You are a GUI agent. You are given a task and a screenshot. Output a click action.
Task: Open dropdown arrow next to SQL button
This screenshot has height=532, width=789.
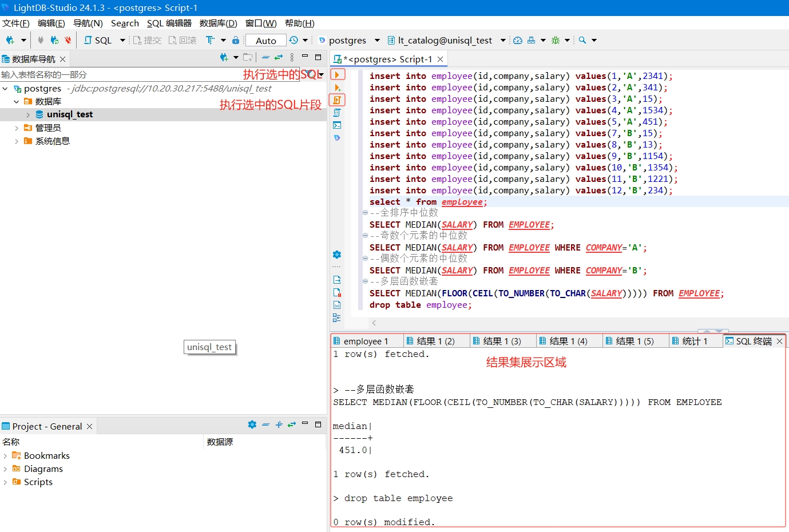pos(122,40)
